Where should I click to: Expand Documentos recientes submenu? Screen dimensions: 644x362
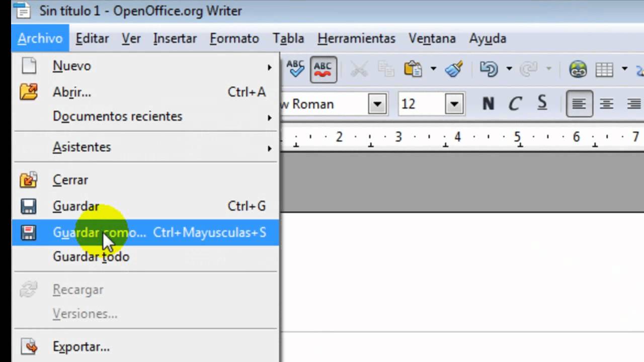[145, 117]
